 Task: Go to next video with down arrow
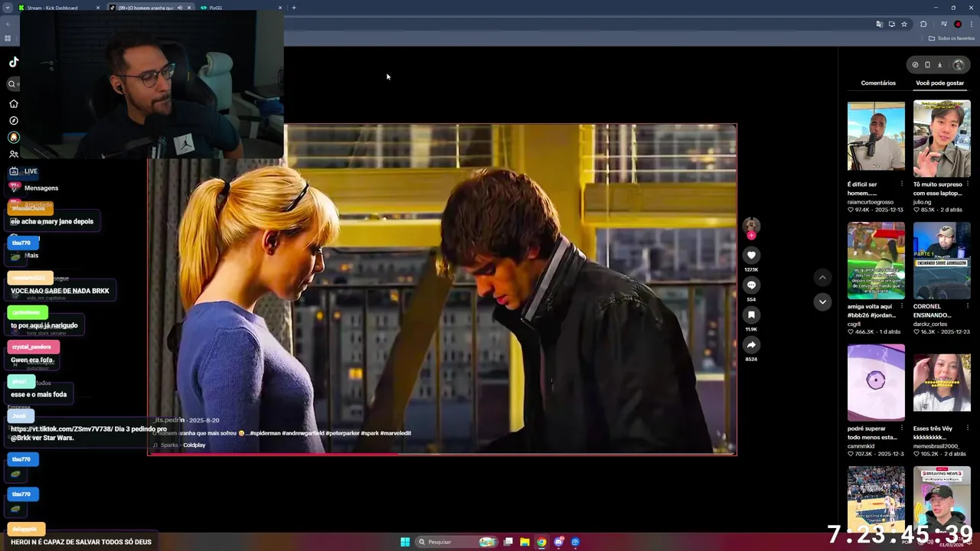[x=822, y=302]
